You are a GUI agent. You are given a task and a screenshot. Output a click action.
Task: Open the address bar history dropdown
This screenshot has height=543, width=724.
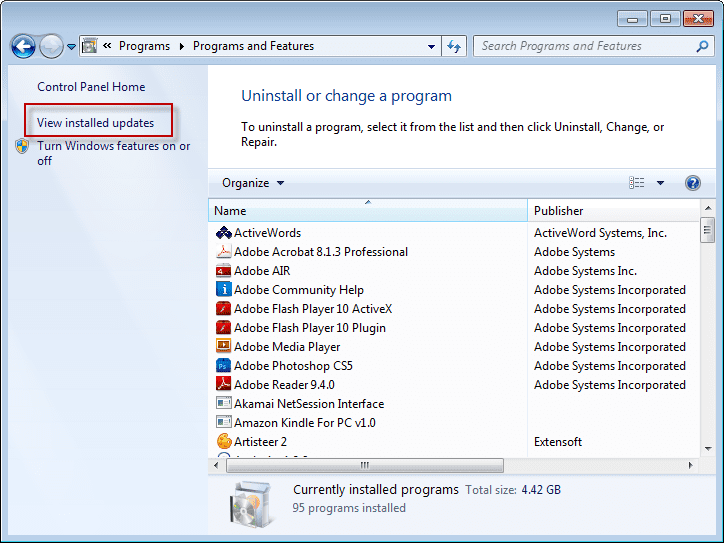coord(431,47)
